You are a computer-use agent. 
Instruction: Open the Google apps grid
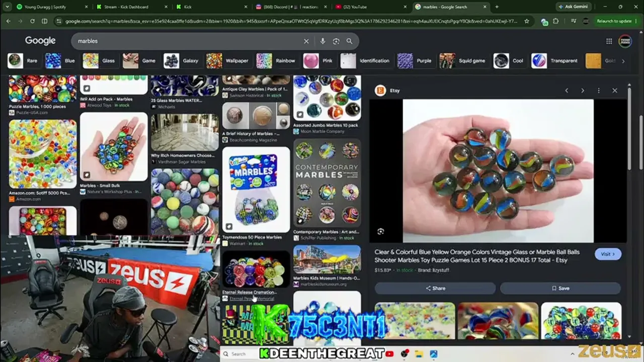click(609, 41)
